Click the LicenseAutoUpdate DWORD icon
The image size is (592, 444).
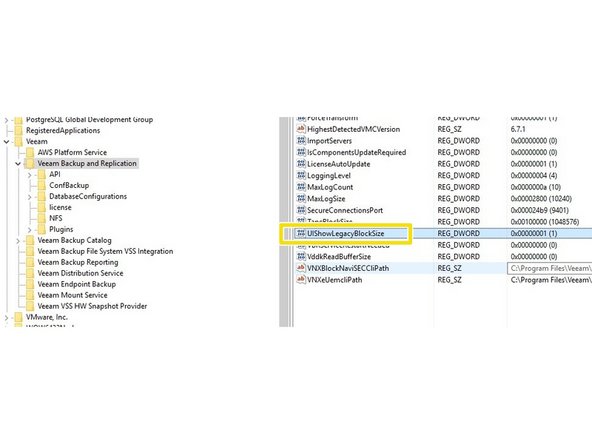(301, 164)
